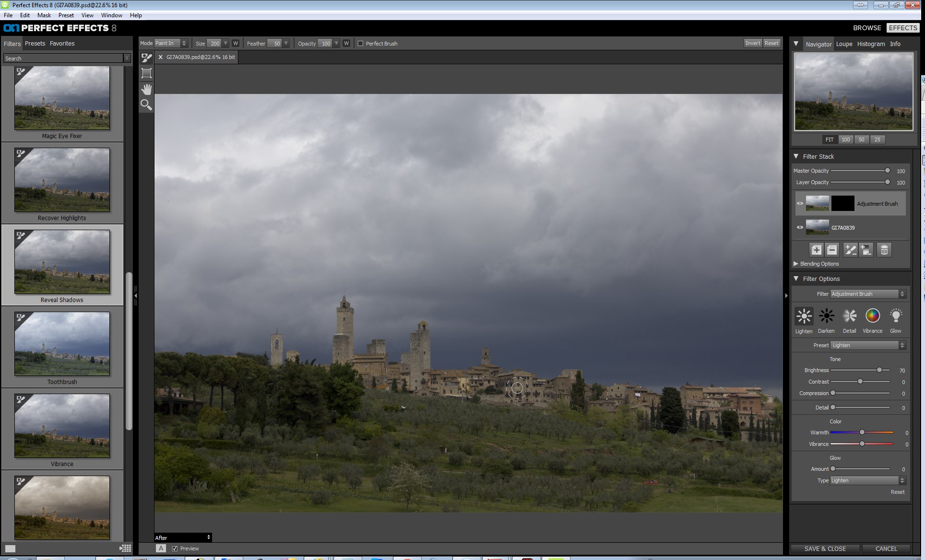Open the Mask menu

pos(44,15)
